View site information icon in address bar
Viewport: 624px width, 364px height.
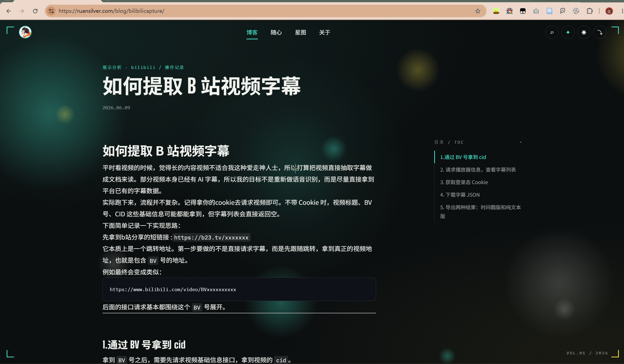click(51, 11)
